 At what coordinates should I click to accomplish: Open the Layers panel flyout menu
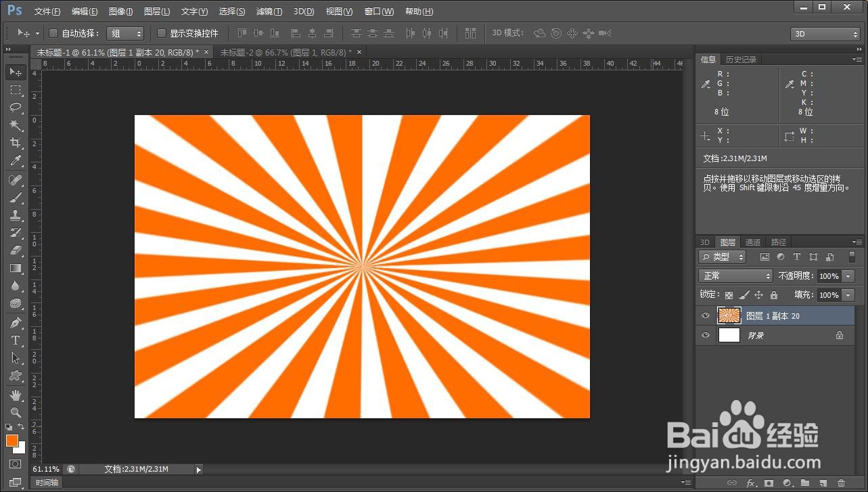[x=858, y=242]
